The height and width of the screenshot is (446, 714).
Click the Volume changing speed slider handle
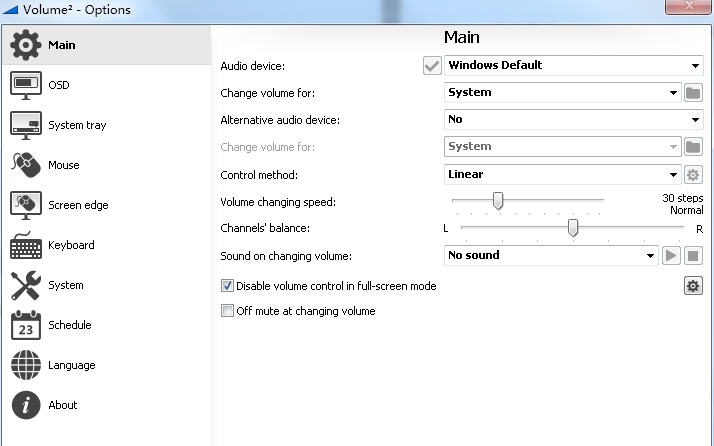pos(498,200)
